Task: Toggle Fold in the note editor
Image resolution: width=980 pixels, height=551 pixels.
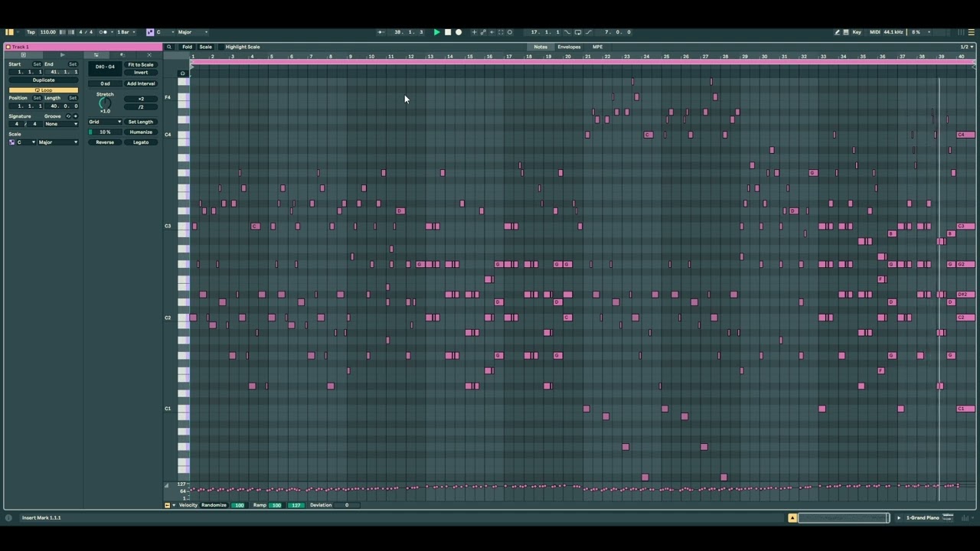Action: [187, 47]
